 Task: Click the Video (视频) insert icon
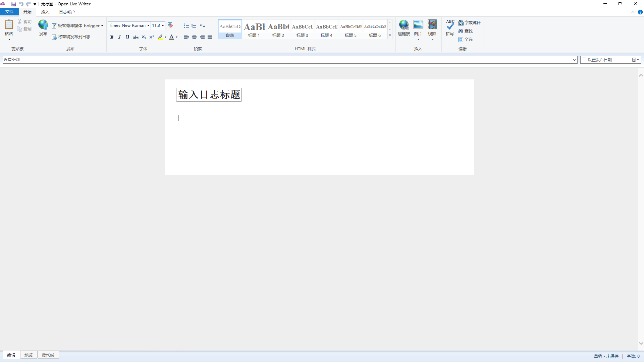432,25
